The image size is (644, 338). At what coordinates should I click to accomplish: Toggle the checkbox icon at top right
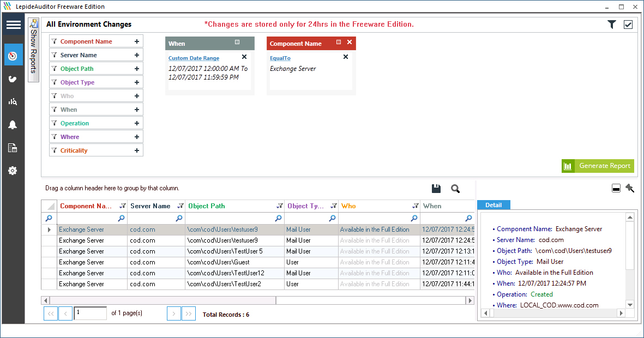click(x=628, y=25)
